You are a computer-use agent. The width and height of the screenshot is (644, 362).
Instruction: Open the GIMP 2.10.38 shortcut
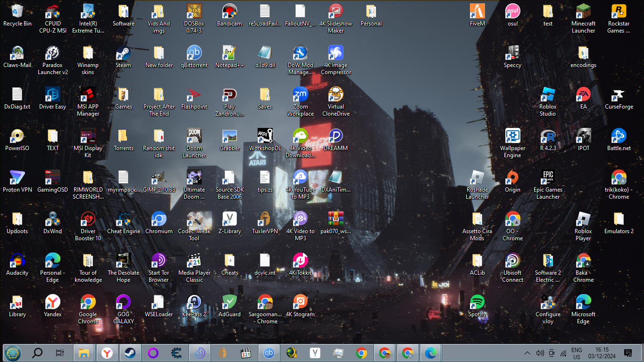[x=159, y=182]
